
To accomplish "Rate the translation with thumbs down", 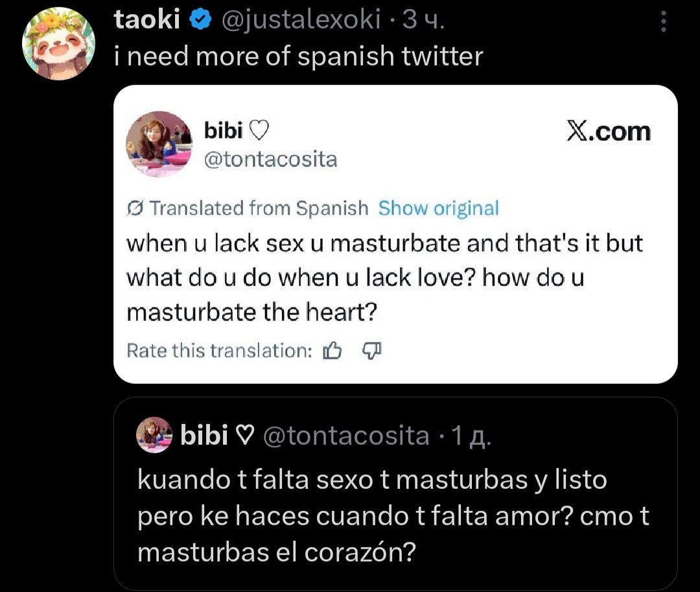I will tap(371, 351).
